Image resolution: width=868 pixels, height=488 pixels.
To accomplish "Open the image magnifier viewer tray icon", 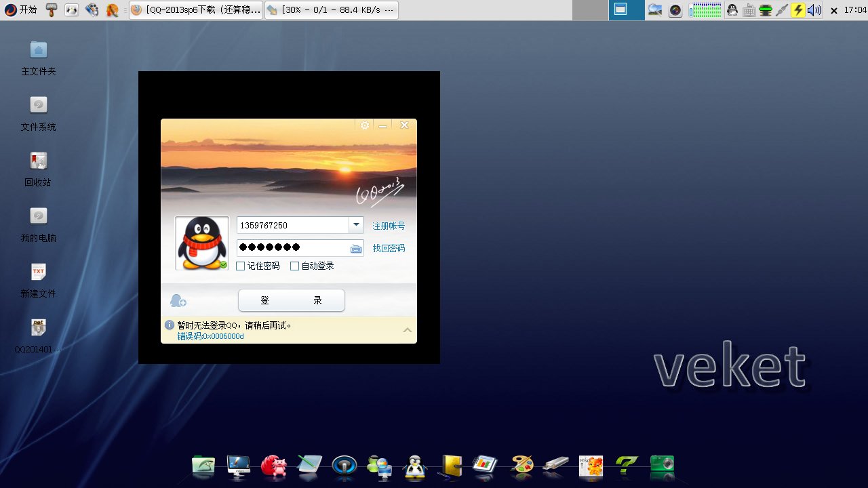I will pyautogui.click(x=655, y=9).
